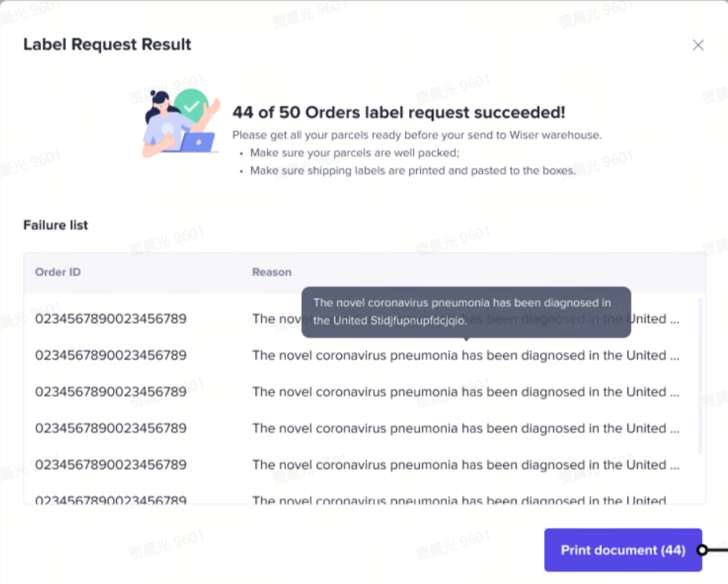Click the Print document (44) button
The height and width of the screenshot is (584, 728).
click(x=622, y=550)
